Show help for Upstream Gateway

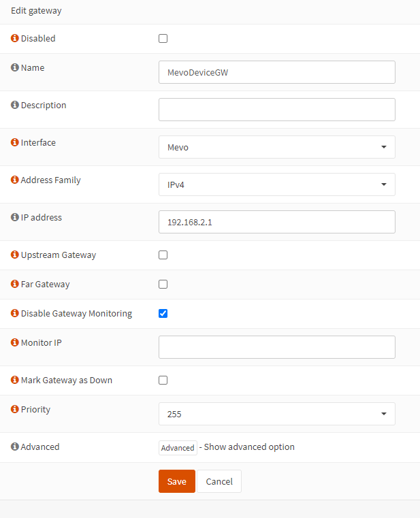click(15, 255)
